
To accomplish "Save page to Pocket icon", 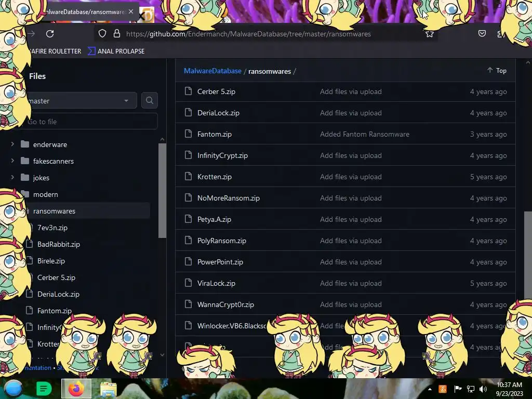I will pos(482,34).
